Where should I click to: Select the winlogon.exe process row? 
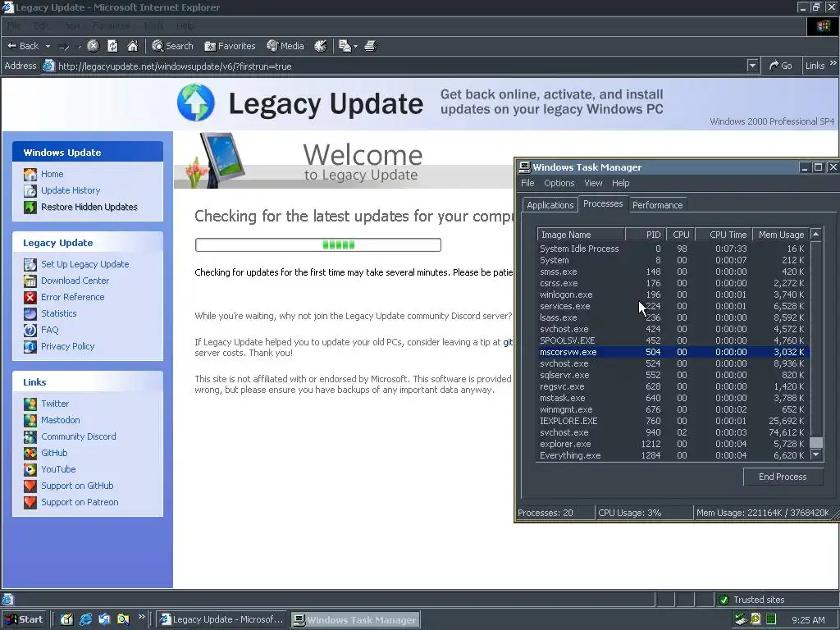point(673,294)
